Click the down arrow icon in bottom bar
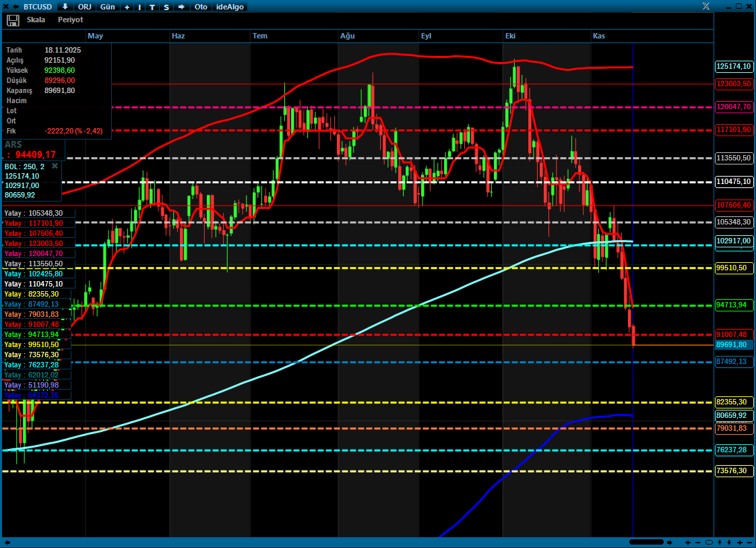Viewport: 756px width, 548px height. (729, 543)
